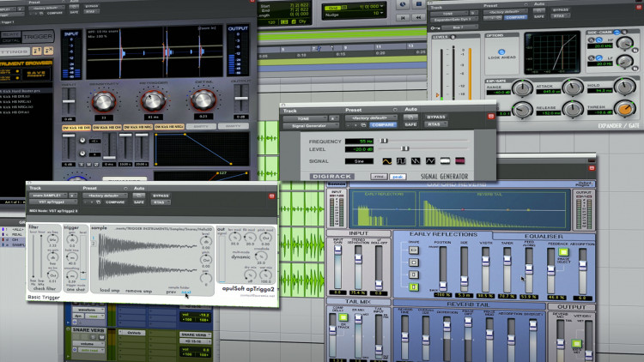This screenshot has width=644, height=362.
Task: Select the white noise icon in Signal Generator
Action: pyautogui.click(x=445, y=161)
